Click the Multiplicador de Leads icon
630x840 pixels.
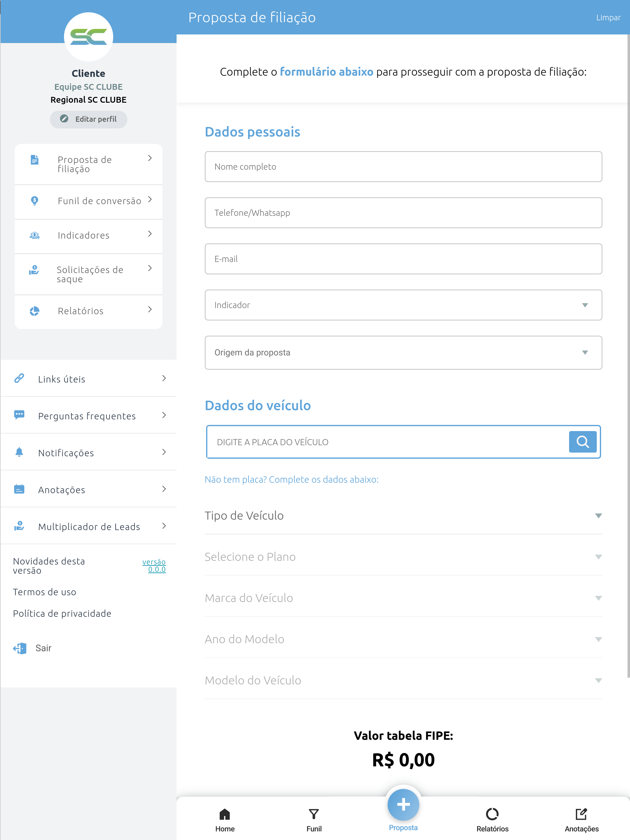click(x=19, y=526)
